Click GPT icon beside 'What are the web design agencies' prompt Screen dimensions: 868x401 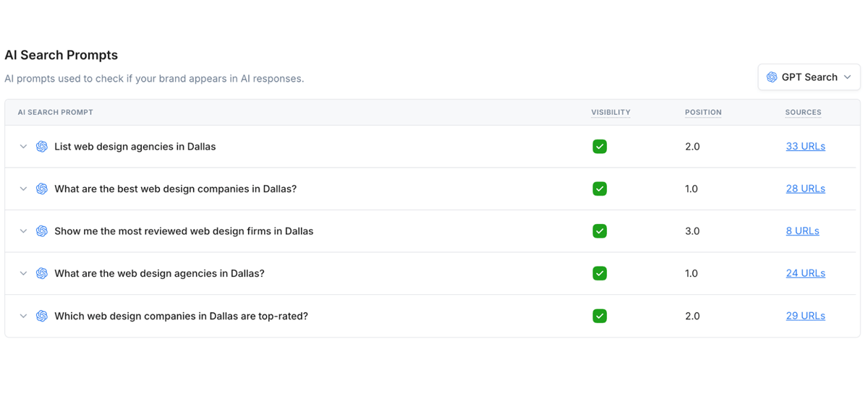pyautogui.click(x=42, y=273)
